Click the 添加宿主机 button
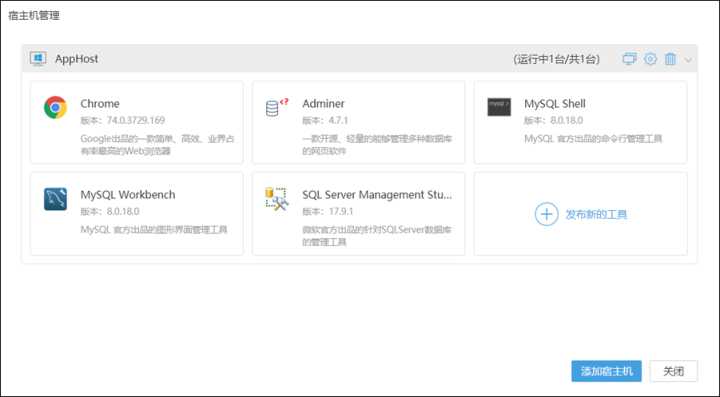The width and height of the screenshot is (720, 397). [x=606, y=371]
